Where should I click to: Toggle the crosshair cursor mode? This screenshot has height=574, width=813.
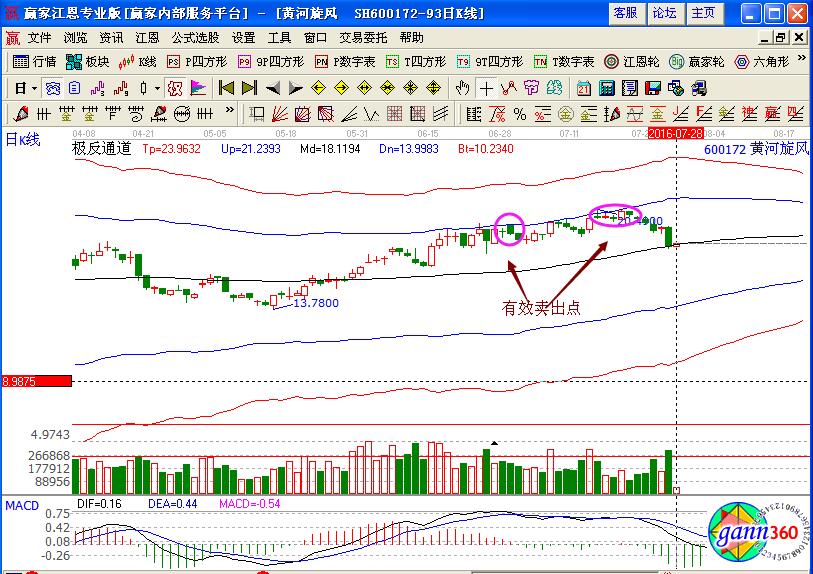[486, 88]
